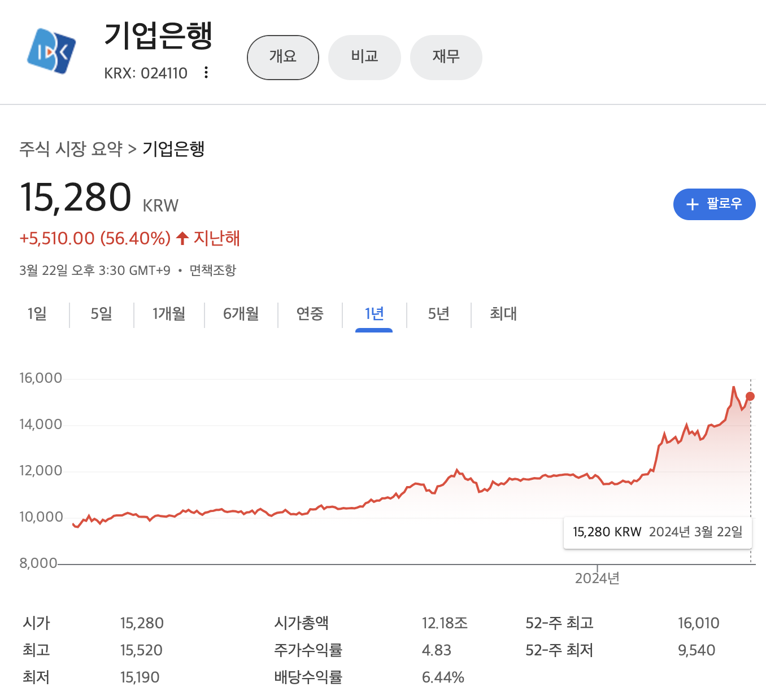Click the 시가총액 value 12.18조
Image resolution: width=766 pixels, height=700 pixels.
point(445,623)
